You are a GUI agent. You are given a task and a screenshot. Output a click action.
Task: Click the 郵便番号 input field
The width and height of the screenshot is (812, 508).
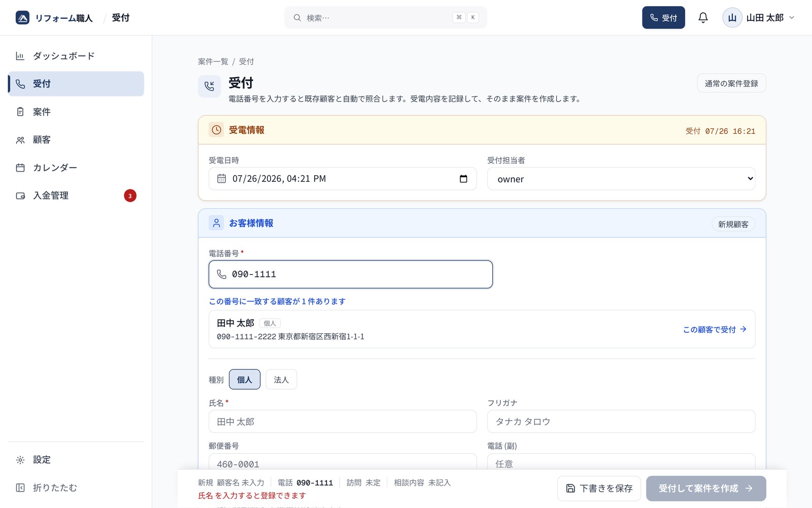(x=343, y=462)
